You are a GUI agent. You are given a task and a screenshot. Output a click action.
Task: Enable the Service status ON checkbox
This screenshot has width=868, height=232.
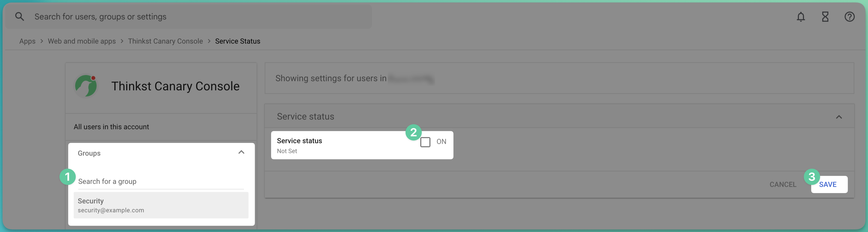[425, 142]
